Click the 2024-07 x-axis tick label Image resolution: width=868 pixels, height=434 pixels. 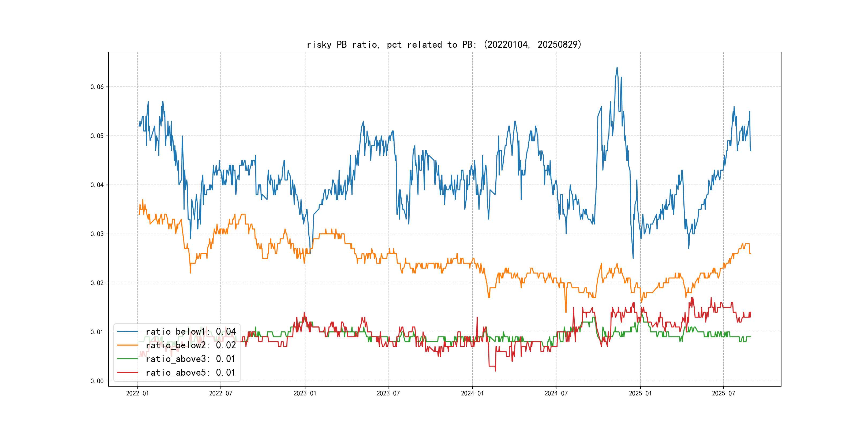(556, 393)
